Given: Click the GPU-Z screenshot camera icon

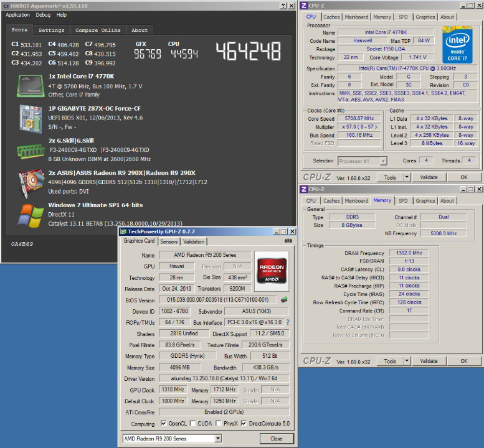Looking at the screenshot, I should coord(288,241).
